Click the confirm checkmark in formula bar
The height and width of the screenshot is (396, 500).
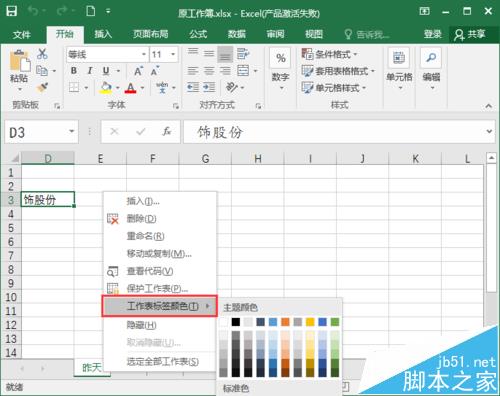point(141,132)
